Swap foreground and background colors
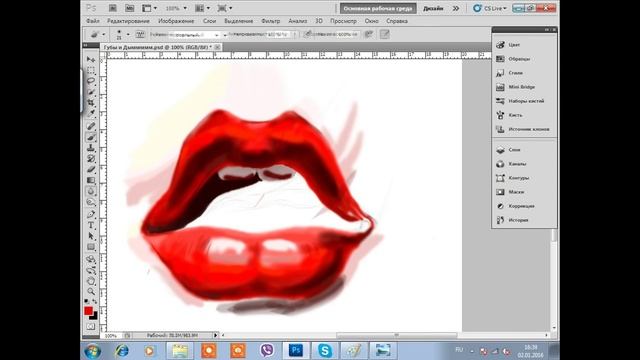This screenshot has height=360, width=640. click(95, 302)
